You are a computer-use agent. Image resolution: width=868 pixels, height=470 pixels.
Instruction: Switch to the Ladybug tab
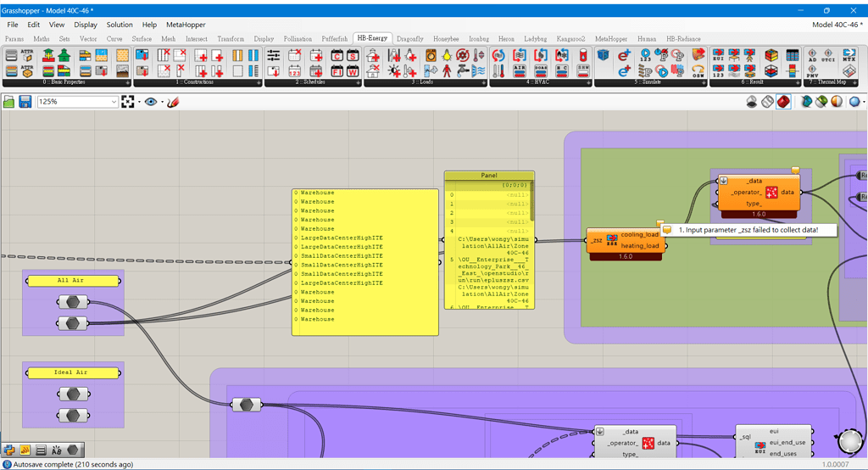[x=536, y=39]
